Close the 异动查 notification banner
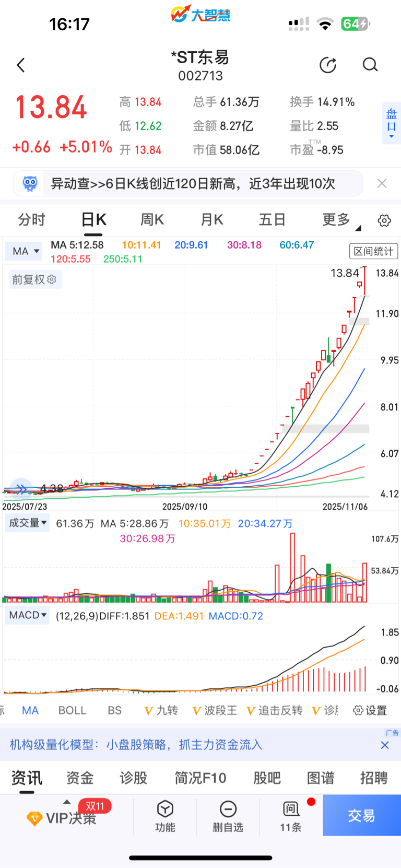Screen dimensions: 401x868 [382, 183]
